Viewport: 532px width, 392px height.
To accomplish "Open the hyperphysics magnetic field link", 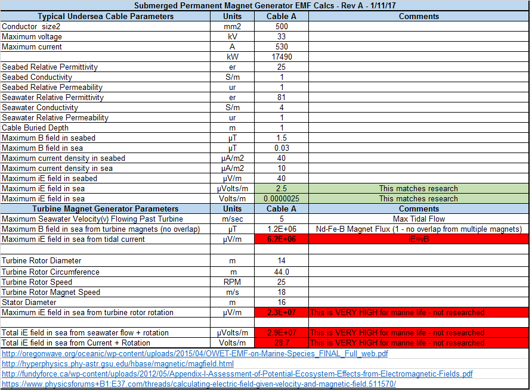I will click(x=118, y=363).
